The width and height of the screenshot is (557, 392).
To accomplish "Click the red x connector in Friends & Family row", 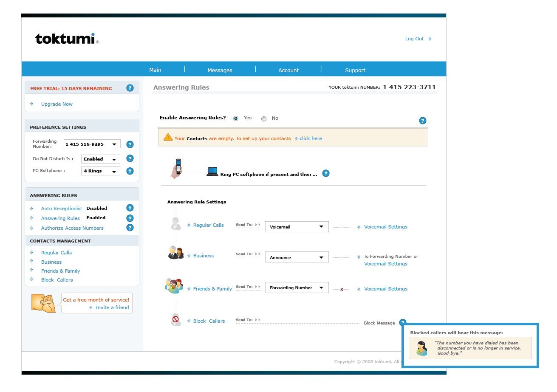I will point(342,289).
